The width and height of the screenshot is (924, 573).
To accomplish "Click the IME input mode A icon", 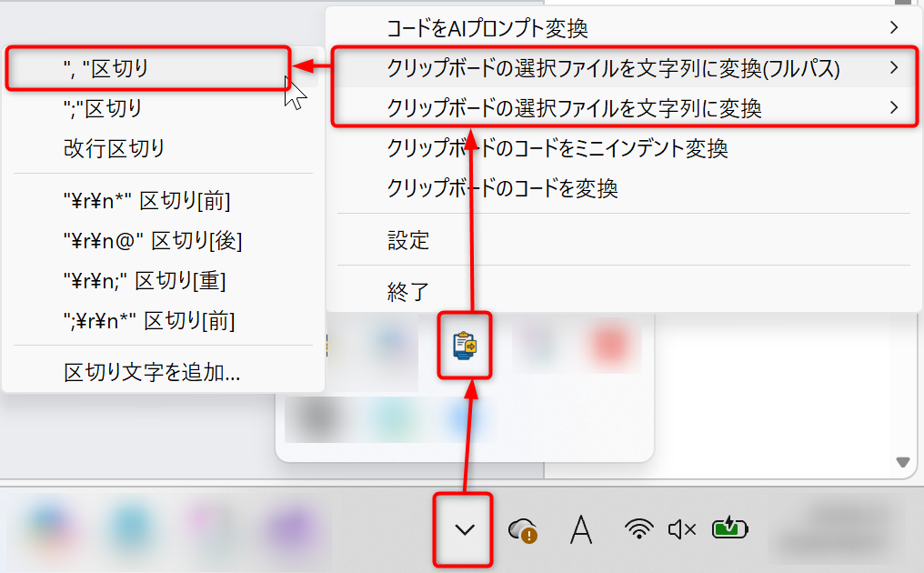I will pyautogui.click(x=581, y=529).
